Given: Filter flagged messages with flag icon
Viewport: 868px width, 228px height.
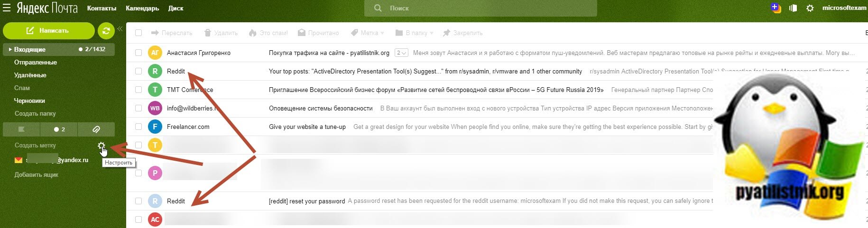Looking at the screenshot, I should coord(21,129).
